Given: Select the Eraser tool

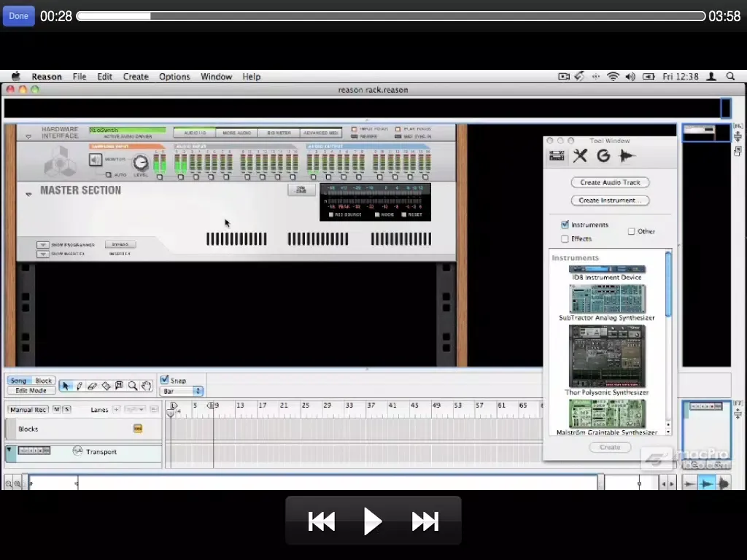Looking at the screenshot, I should [x=93, y=386].
